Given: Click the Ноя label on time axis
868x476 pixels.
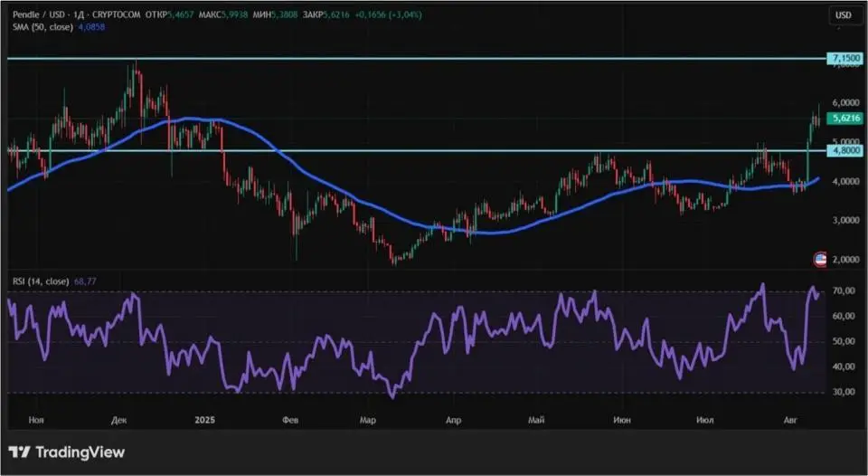Looking at the screenshot, I should [x=37, y=420].
